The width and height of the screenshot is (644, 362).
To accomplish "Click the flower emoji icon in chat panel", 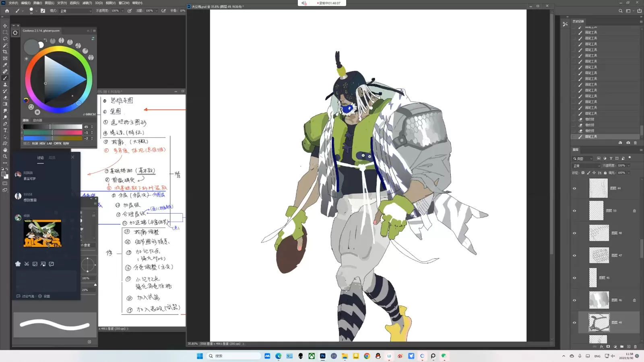I will 18,264.
